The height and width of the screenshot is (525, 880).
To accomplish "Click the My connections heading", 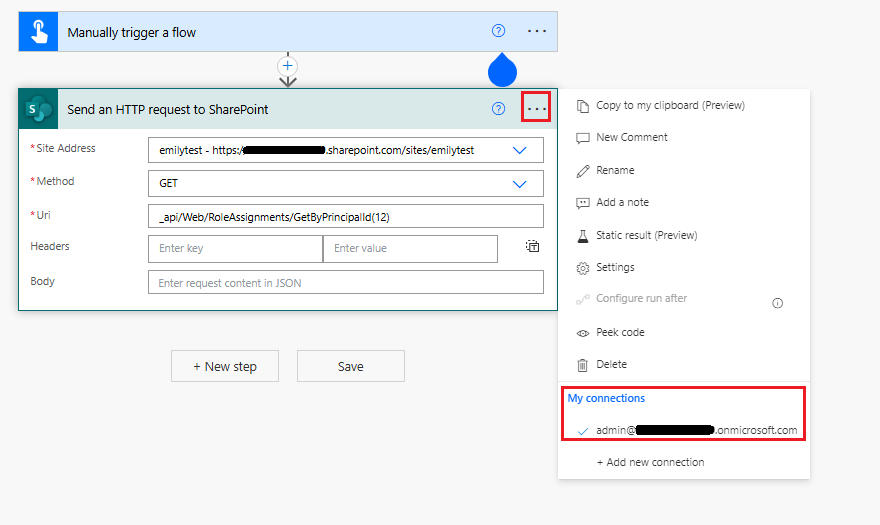I will click(606, 398).
